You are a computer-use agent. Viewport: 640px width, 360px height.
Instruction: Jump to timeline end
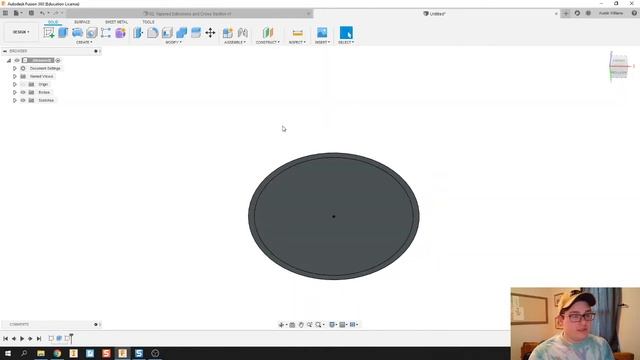click(x=39, y=338)
